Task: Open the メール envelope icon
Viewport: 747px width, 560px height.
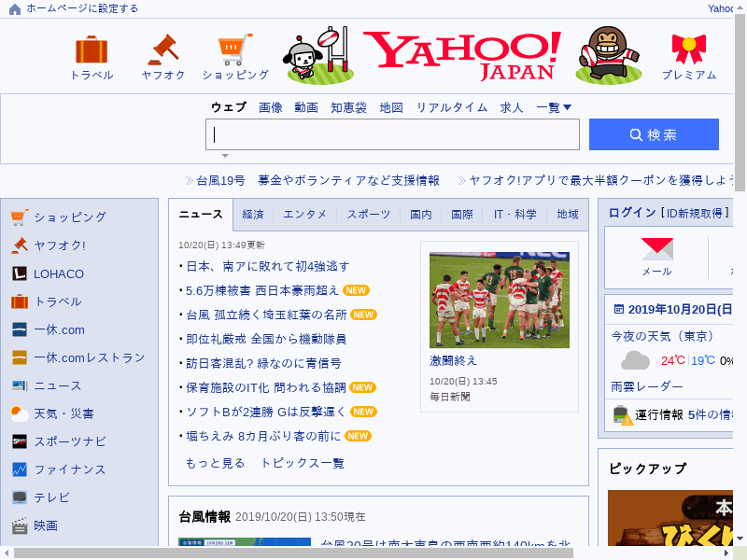Action: (x=657, y=249)
